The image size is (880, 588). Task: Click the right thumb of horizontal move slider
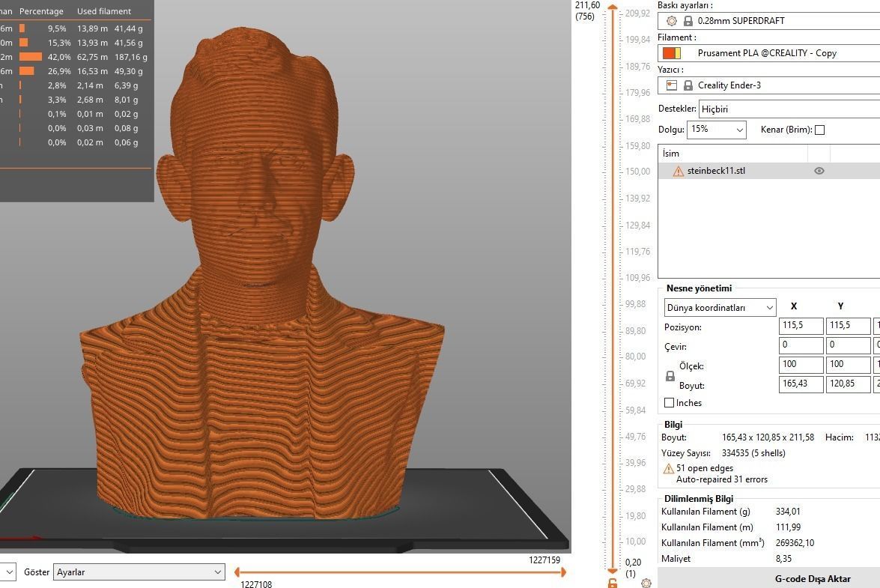coord(563,572)
